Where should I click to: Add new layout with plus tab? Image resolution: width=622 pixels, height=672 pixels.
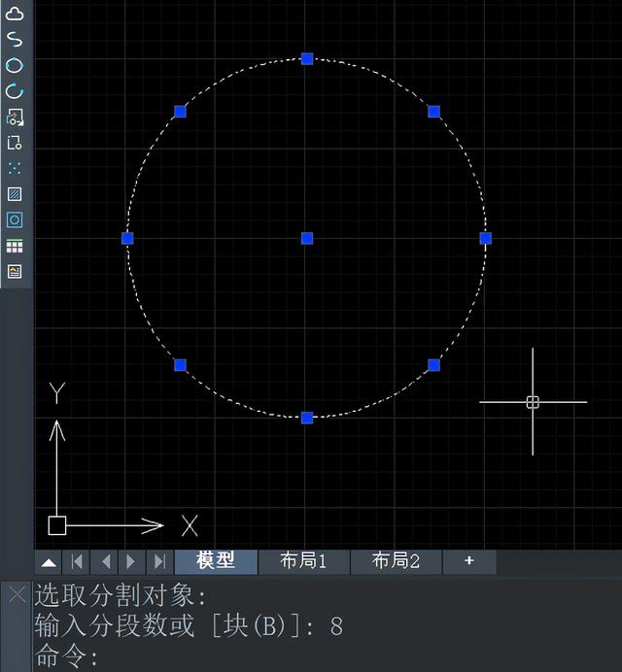point(469,561)
